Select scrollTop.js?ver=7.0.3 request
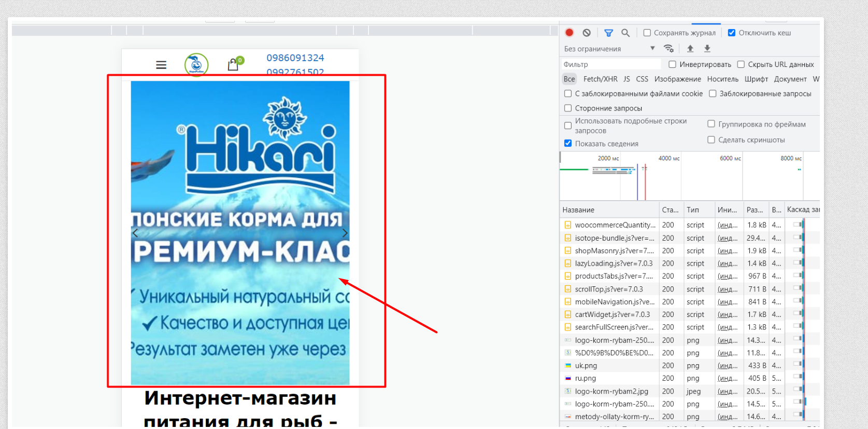Screen dimensions: 868x429 689,289
